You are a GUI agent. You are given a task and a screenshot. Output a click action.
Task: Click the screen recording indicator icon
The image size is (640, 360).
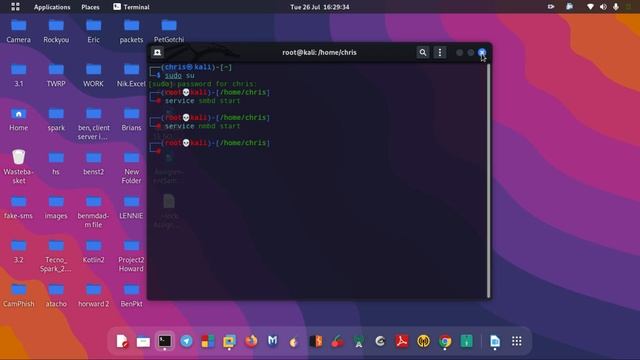[551, 7]
